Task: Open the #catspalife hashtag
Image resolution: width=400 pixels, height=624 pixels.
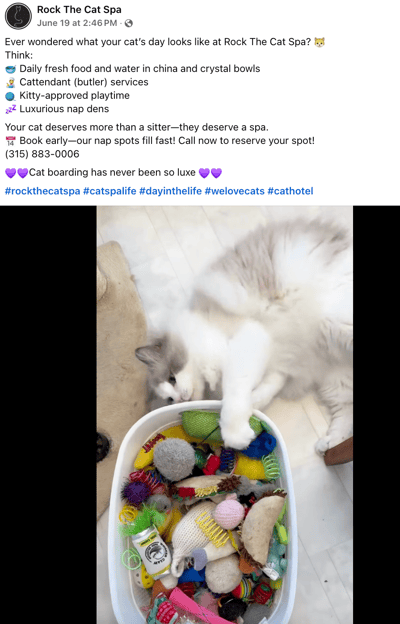Action: 109,191
